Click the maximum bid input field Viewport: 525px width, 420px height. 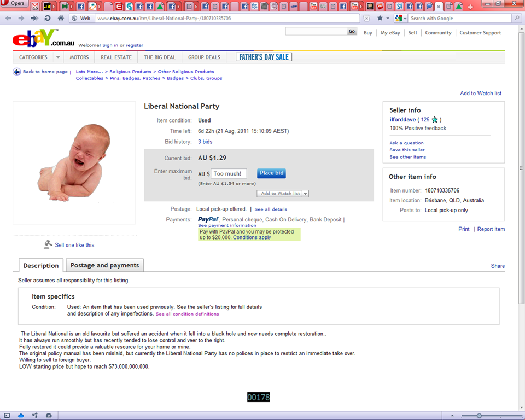coord(229,173)
